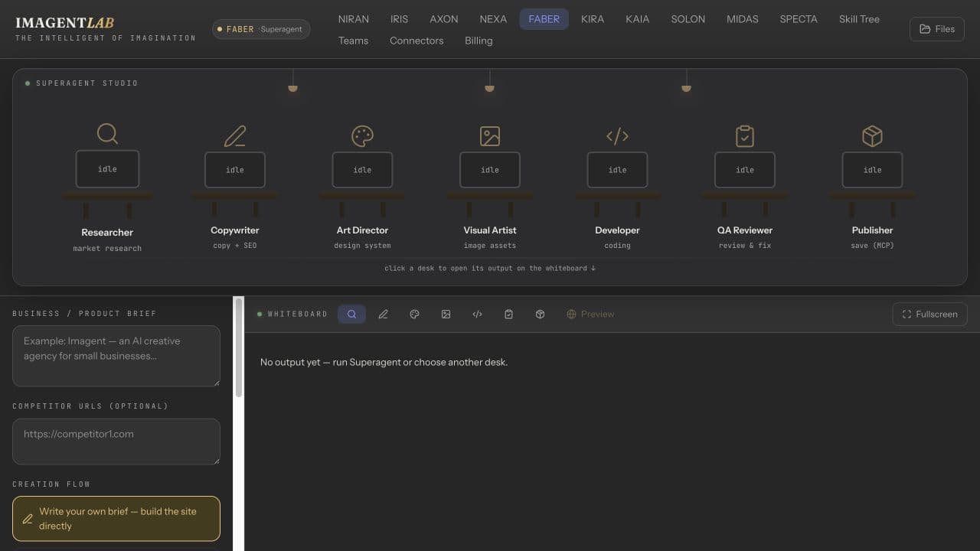The width and height of the screenshot is (980, 551).
Task: Select whiteboard image assets icon
Action: point(446,314)
